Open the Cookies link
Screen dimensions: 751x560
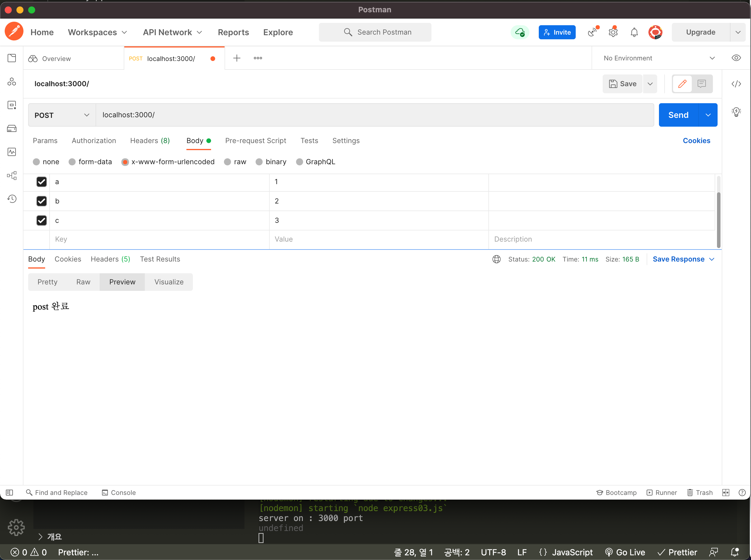coord(696,141)
